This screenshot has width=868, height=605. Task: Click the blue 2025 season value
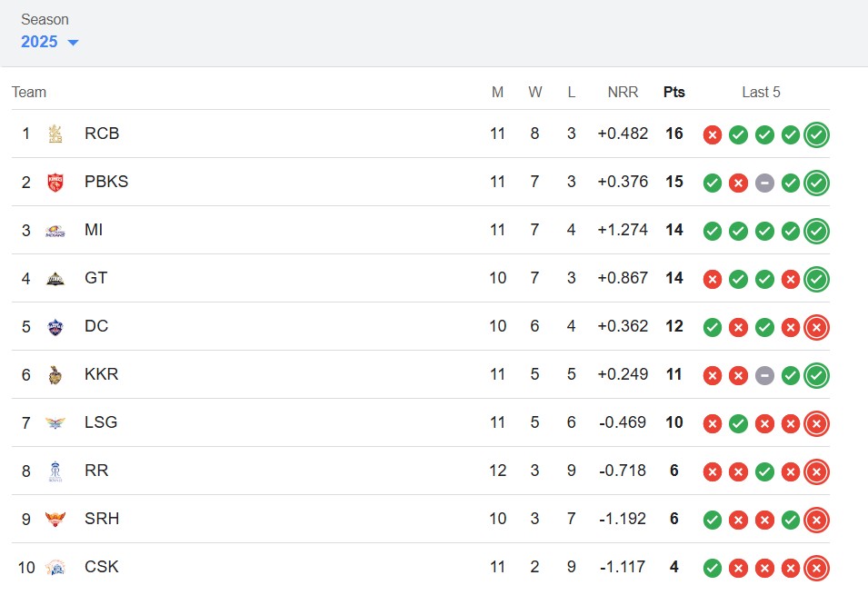[x=39, y=42]
